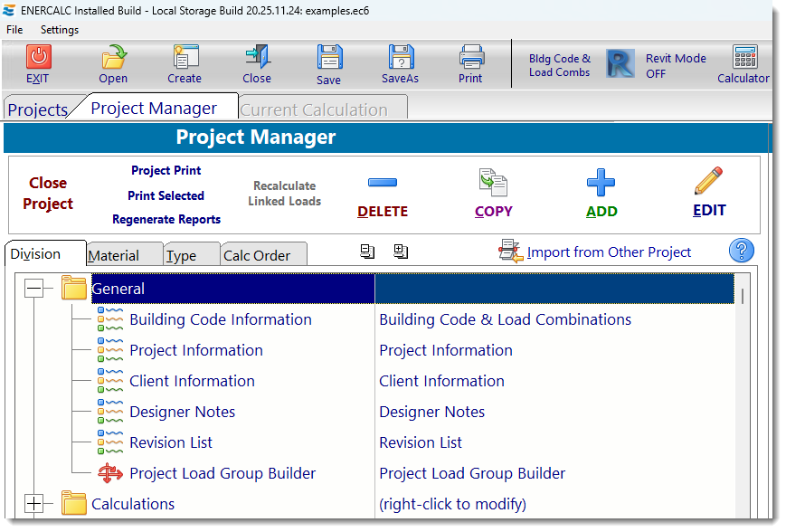Save the current project
The width and height of the screenshot is (786, 532).
click(328, 58)
